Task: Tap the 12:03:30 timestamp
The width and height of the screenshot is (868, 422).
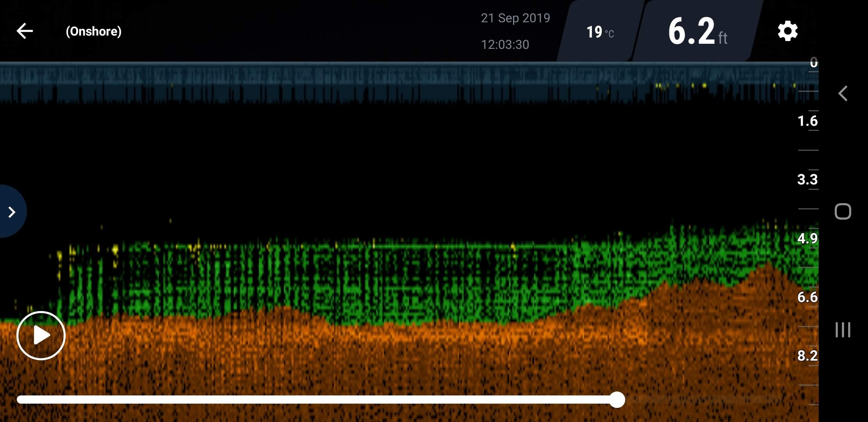Action: (x=505, y=45)
